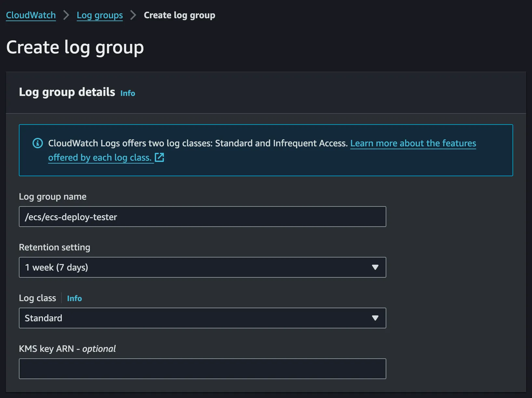Open the Log groups breadcrumb link

click(x=100, y=15)
